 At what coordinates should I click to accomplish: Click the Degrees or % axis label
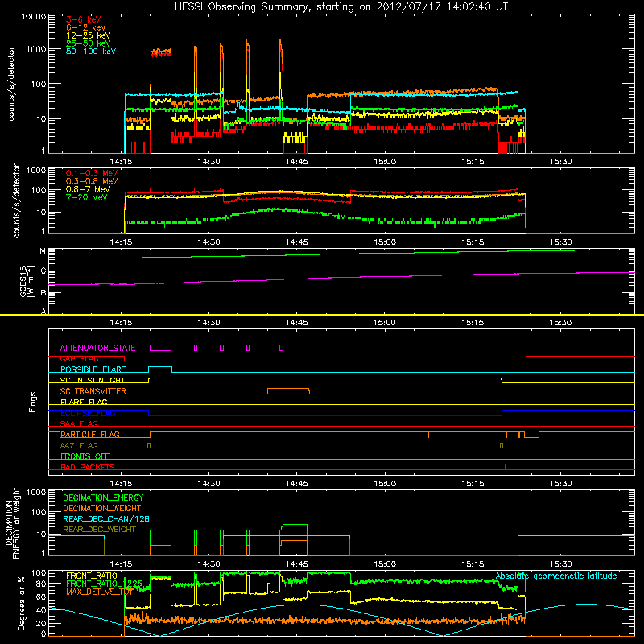[21, 604]
